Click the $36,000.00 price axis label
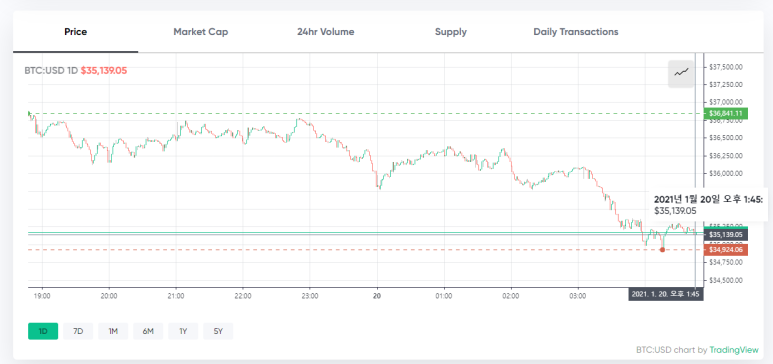773x364 pixels. [726, 174]
